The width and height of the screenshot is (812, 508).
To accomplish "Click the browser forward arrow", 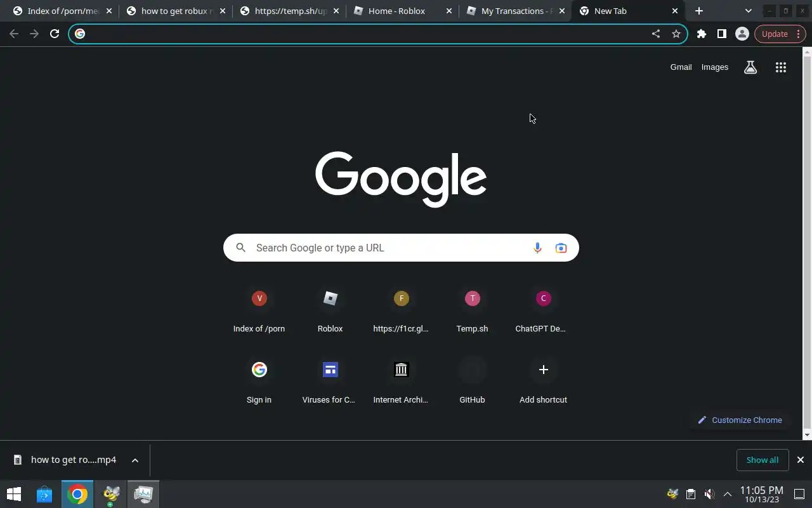I will [x=34, y=34].
